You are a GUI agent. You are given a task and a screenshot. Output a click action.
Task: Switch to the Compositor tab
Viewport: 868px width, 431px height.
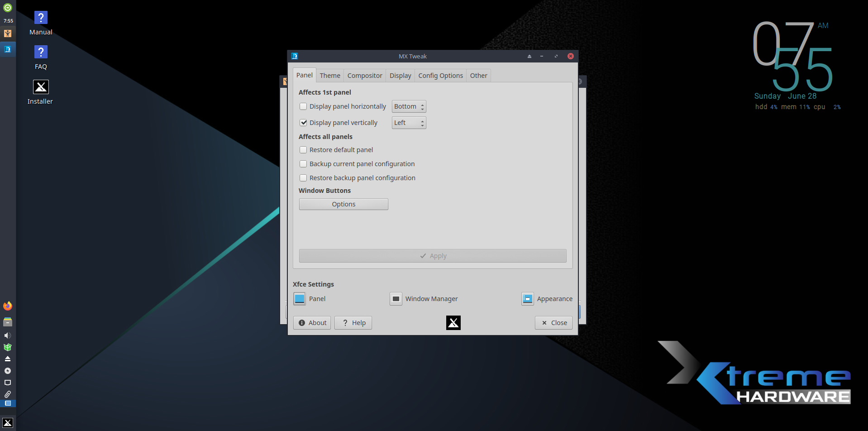[365, 76]
